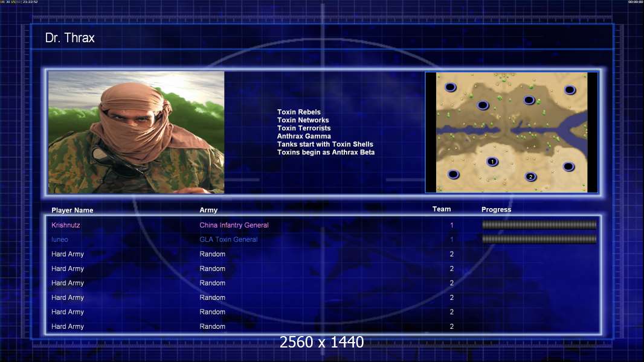Click start position marker numbered 1
The image size is (644, 362).
click(x=492, y=162)
